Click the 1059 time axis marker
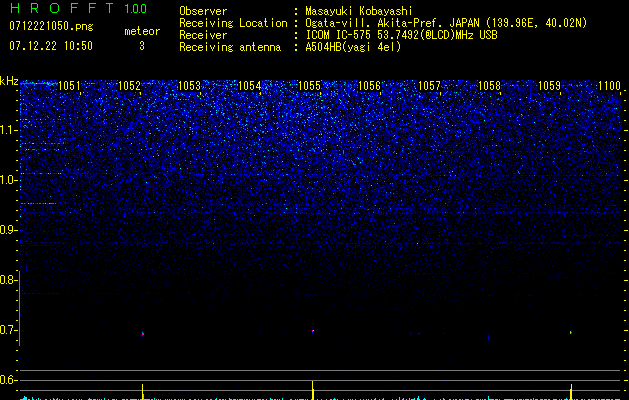 pyautogui.click(x=549, y=86)
